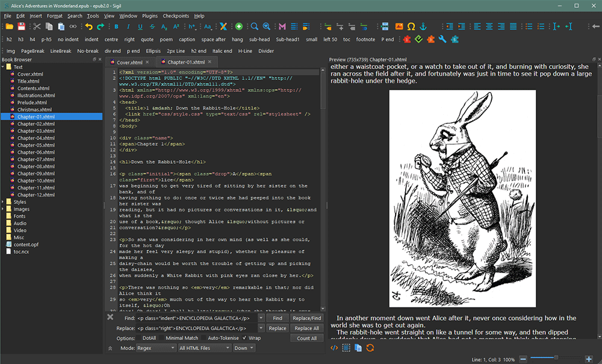Apply bold formatting to text
This screenshot has height=364, width=602.
pyautogui.click(x=116, y=27)
